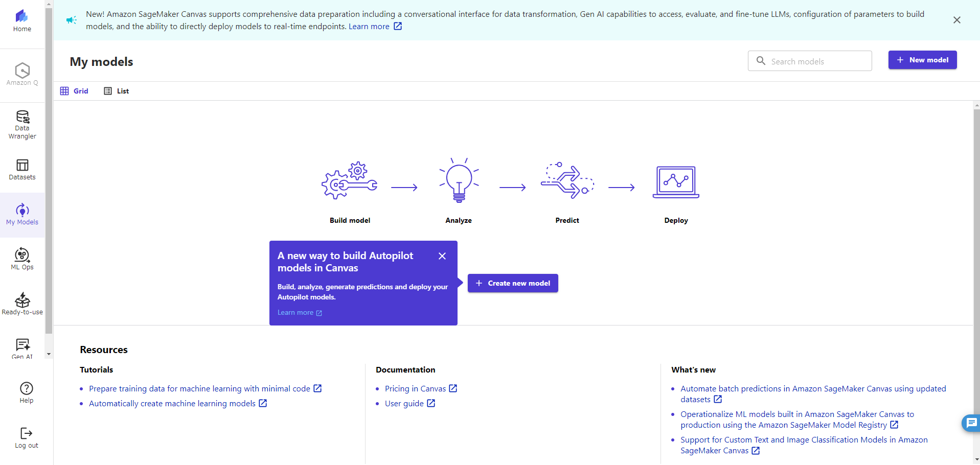Click external icon next to User guide
Screen dimensions: 980x465
click(431, 403)
